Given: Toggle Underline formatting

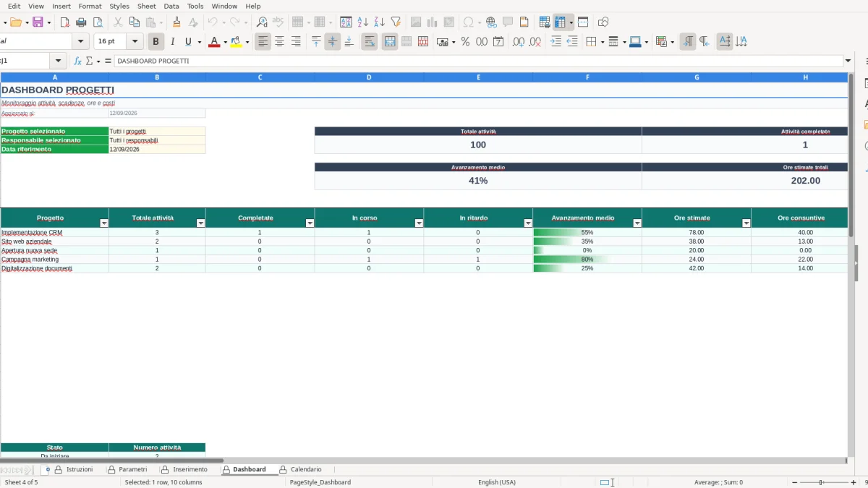Looking at the screenshot, I should click(189, 42).
